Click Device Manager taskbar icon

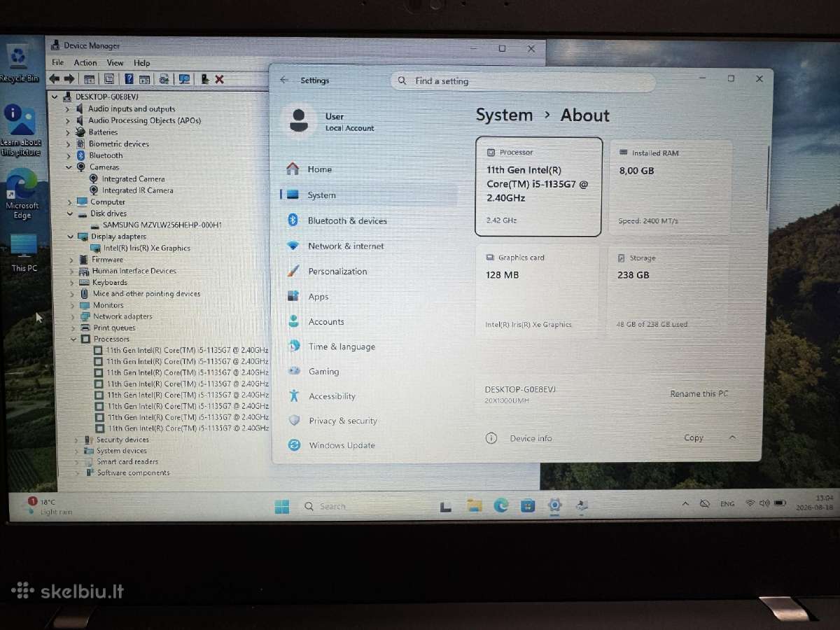click(582, 505)
